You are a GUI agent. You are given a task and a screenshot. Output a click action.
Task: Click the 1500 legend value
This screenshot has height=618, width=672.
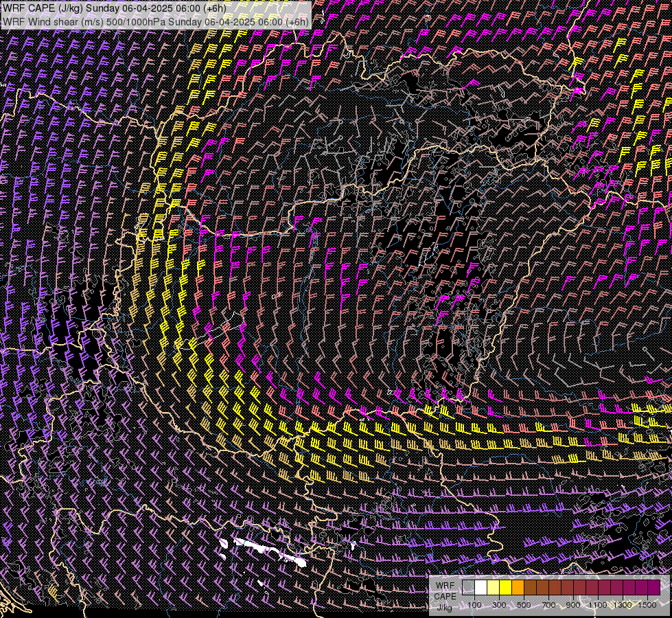pos(647,605)
